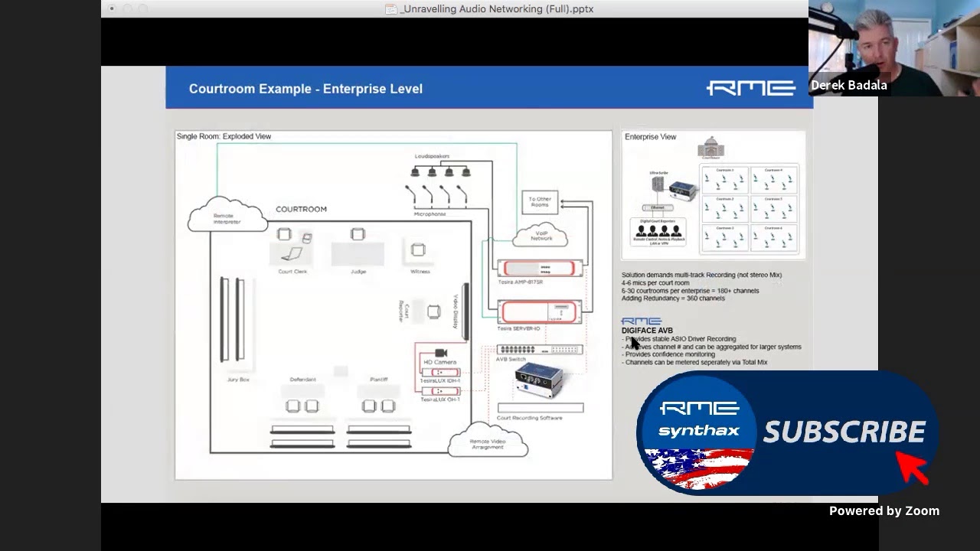
Task: Click the Courtroom 1 panel
Action: pos(724,179)
